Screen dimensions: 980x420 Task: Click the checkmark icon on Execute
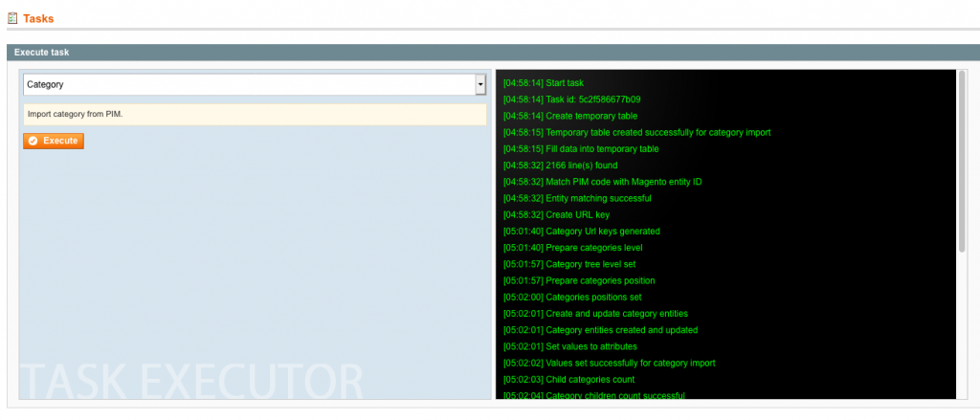click(x=33, y=142)
